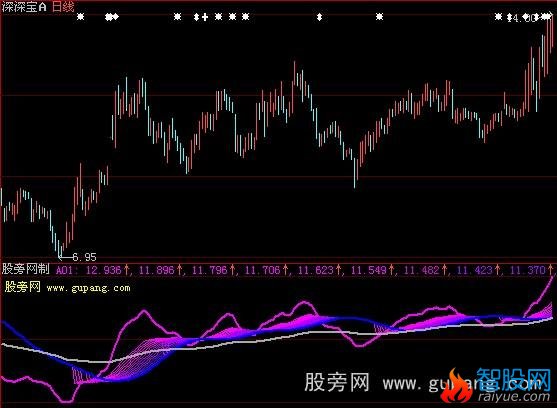Click the A01 indicator label
The height and width of the screenshot is (408, 557).
pyautogui.click(x=64, y=270)
